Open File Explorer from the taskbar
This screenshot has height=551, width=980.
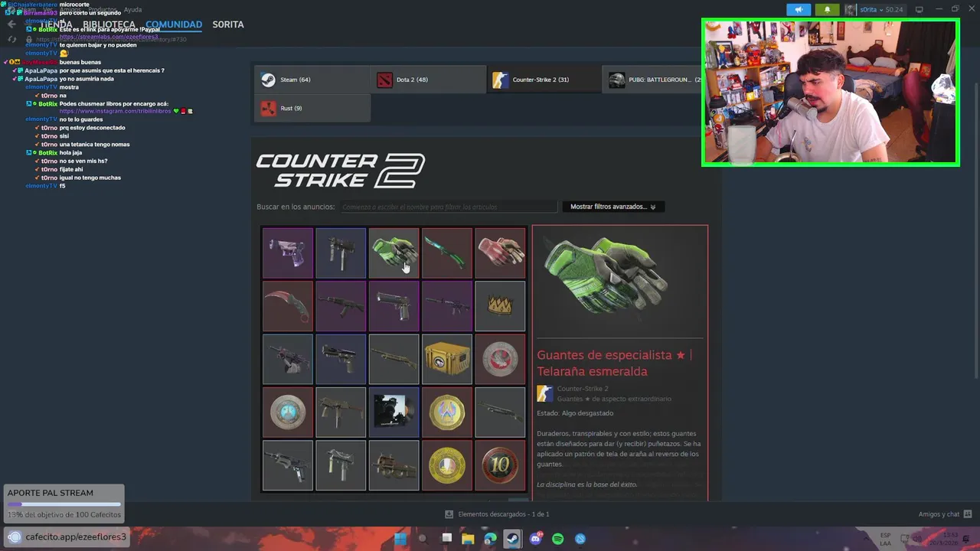click(468, 539)
